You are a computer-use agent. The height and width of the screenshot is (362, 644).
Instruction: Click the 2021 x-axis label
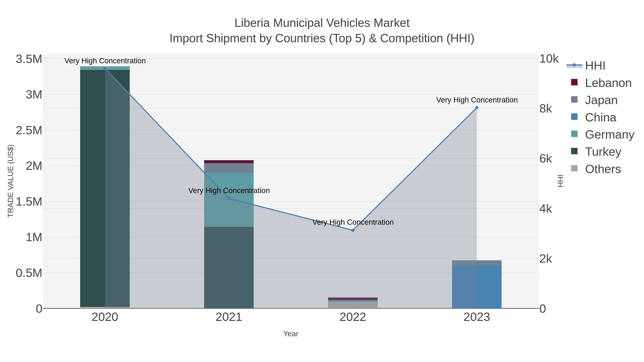229,317
